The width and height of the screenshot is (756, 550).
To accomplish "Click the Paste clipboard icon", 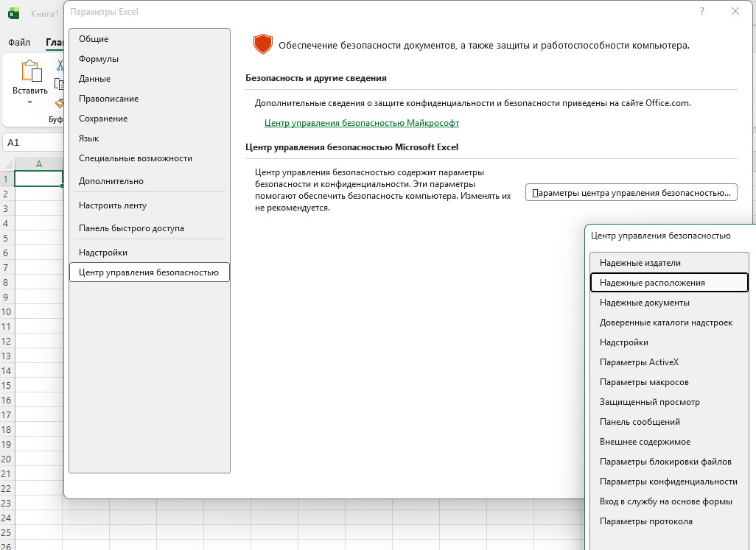I will [31, 71].
